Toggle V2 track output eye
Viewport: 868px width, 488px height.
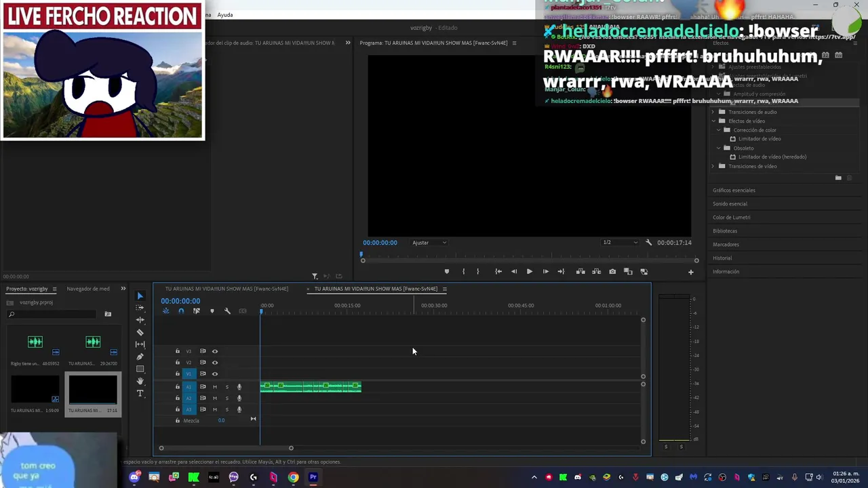tap(215, 363)
